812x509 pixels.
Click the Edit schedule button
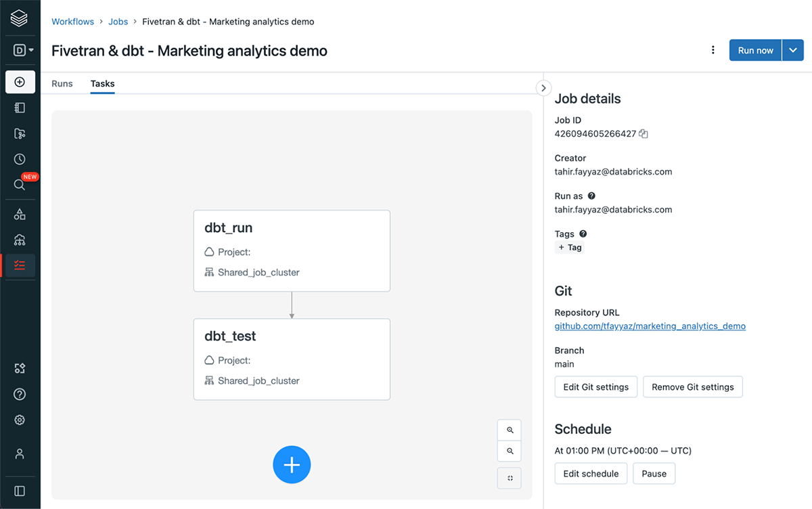pos(591,474)
